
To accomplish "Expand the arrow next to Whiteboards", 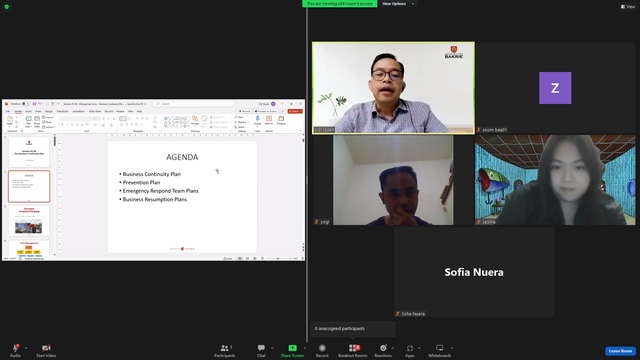I will pos(452,348).
